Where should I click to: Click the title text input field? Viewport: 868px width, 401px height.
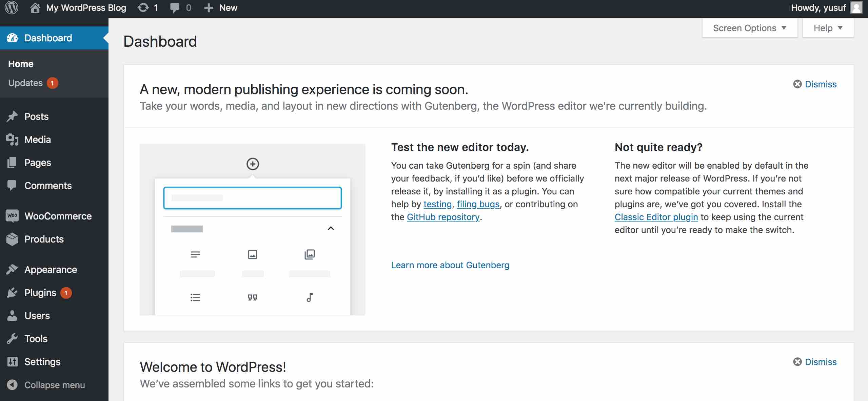point(252,198)
